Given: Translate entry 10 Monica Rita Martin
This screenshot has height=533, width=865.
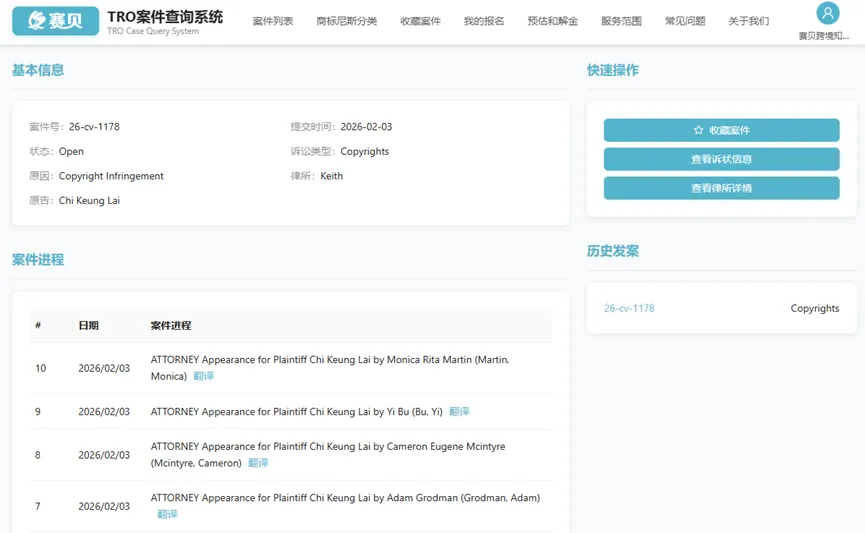Looking at the screenshot, I should [203, 376].
